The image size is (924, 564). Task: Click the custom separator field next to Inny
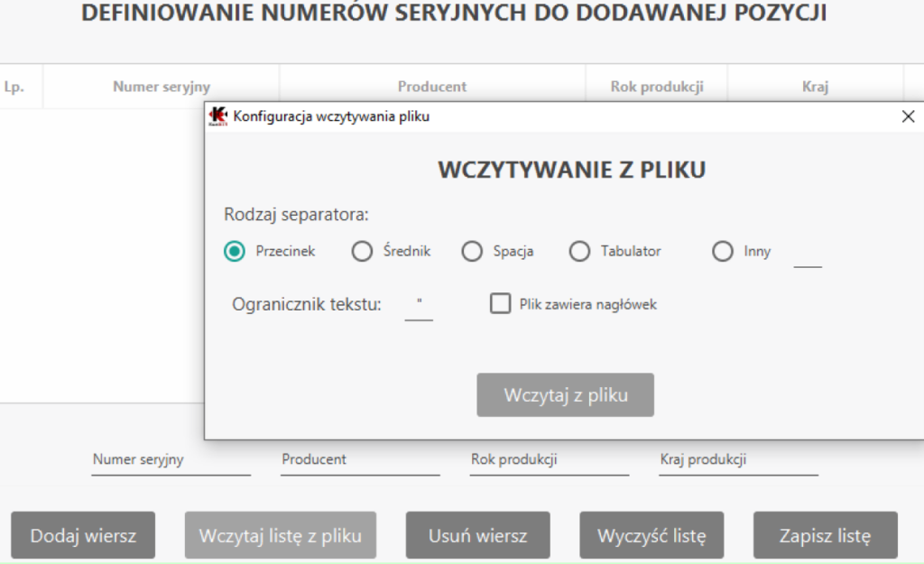(x=808, y=254)
